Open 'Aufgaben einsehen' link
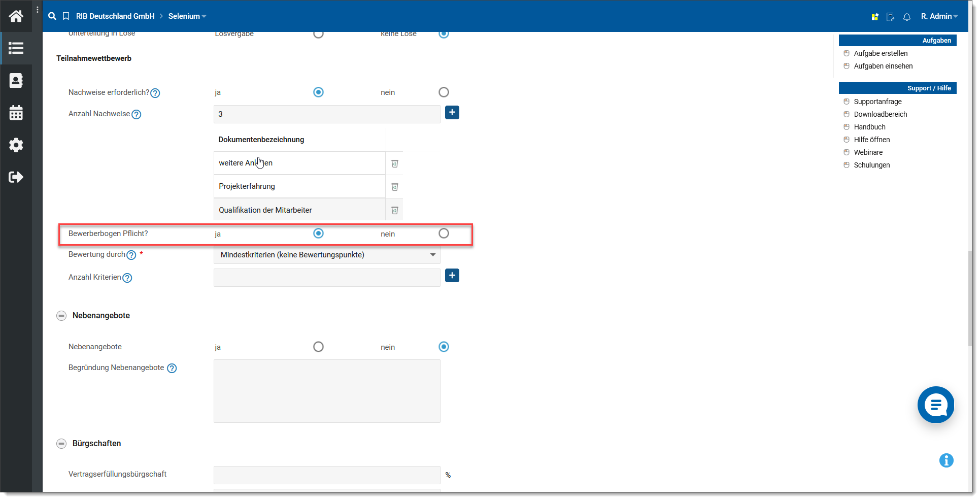This screenshot has width=980, height=500. (x=883, y=66)
